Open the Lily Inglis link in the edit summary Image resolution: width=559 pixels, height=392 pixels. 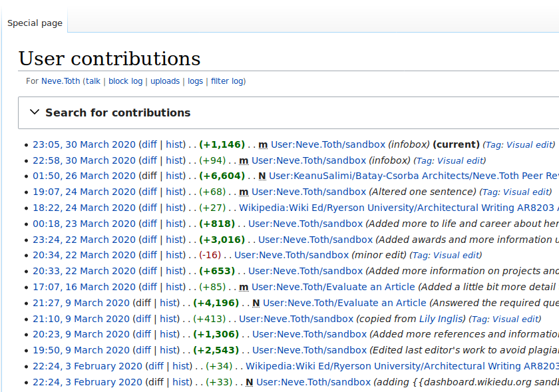441,319
